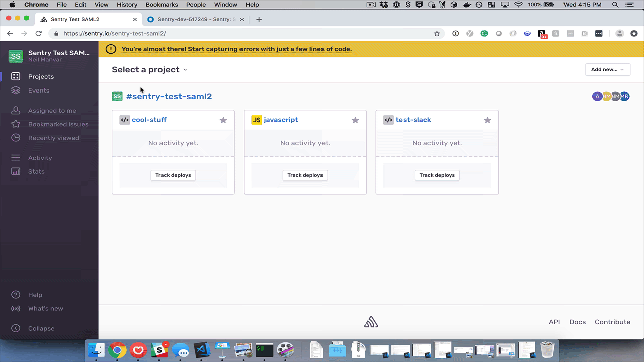This screenshot has height=362, width=644.
Task: Bookmark the javascript project star
Action: [355, 120]
